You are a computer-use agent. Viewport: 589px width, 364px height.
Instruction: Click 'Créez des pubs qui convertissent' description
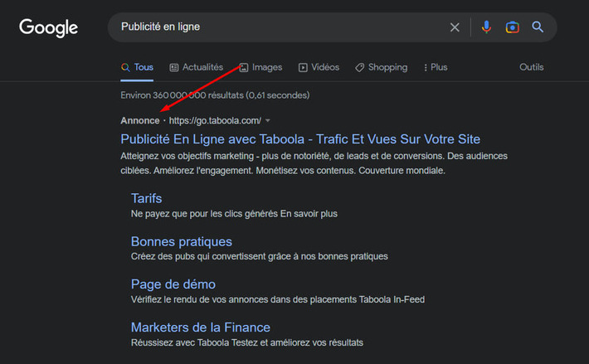point(259,257)
